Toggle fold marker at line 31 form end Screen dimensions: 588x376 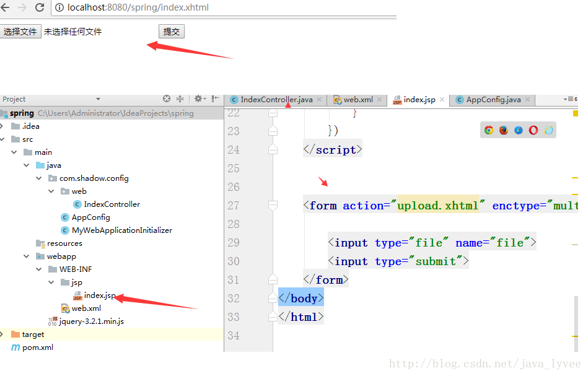pos(273,279)
